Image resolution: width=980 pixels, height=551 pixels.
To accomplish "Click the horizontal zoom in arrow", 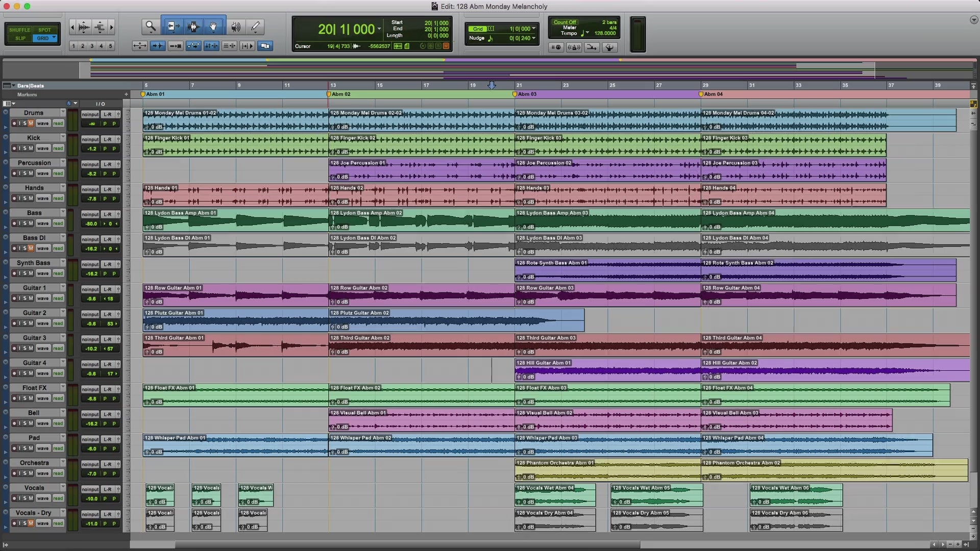I will coord(111,27).
